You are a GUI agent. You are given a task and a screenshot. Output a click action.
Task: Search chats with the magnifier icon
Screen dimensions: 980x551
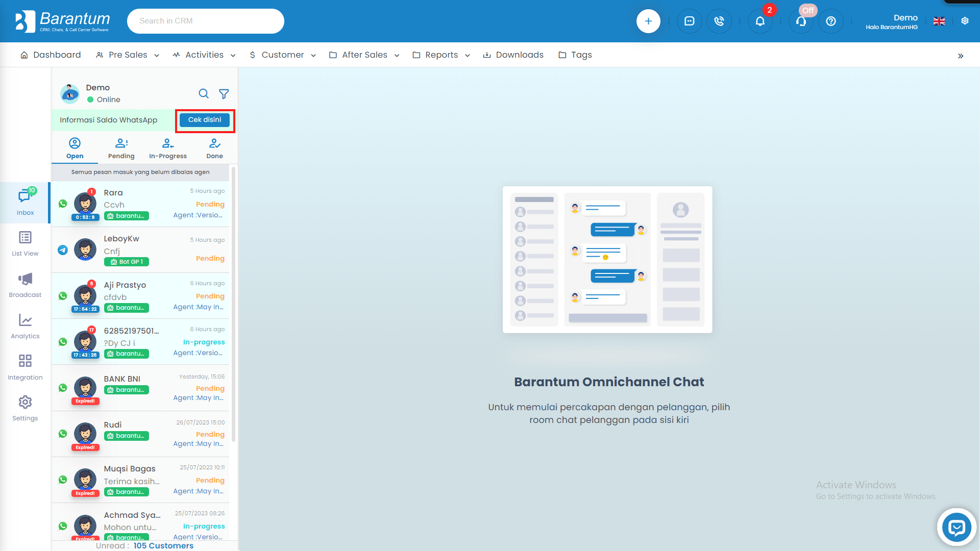point(204,93)
